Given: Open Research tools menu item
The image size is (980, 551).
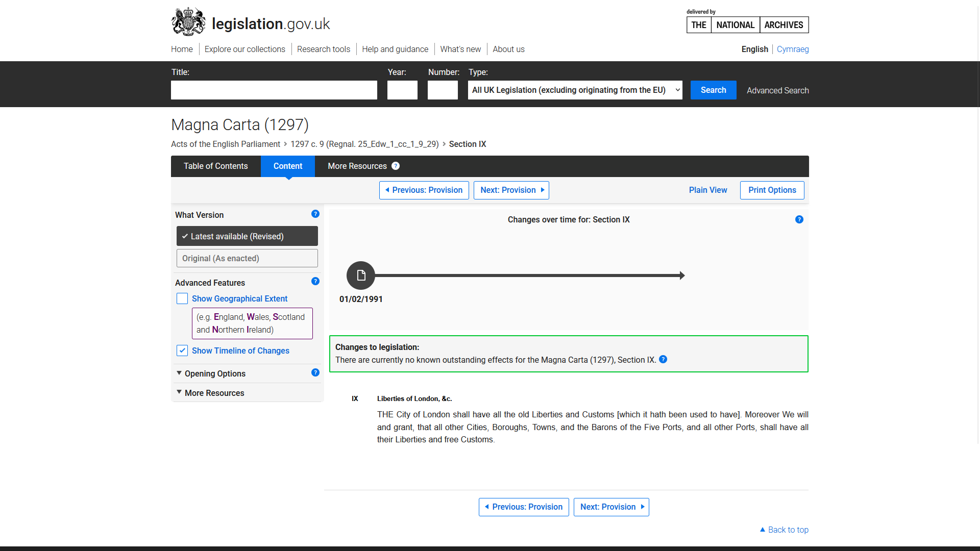Looking at the screenshot, I should (x=324, y=49).
